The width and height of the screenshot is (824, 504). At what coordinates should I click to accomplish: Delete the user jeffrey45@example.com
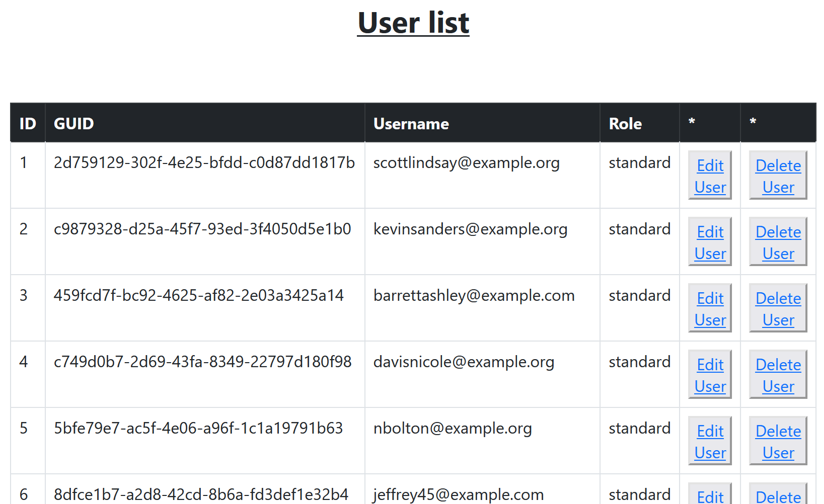(778, 495)
